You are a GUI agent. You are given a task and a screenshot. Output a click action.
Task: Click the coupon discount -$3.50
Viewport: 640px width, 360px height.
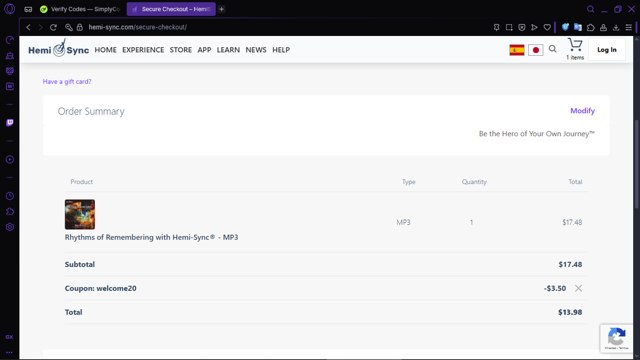coord(555,288)
